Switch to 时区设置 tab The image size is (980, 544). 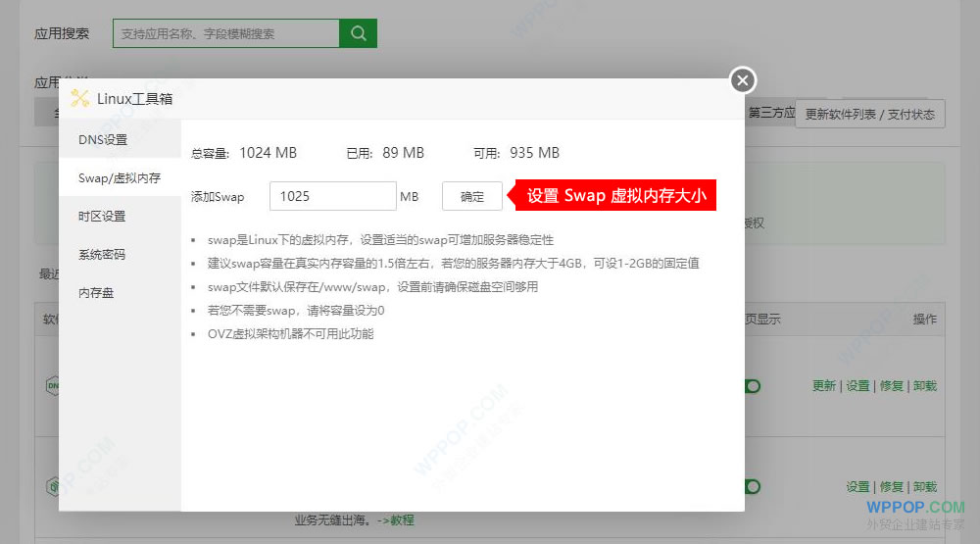102,217
